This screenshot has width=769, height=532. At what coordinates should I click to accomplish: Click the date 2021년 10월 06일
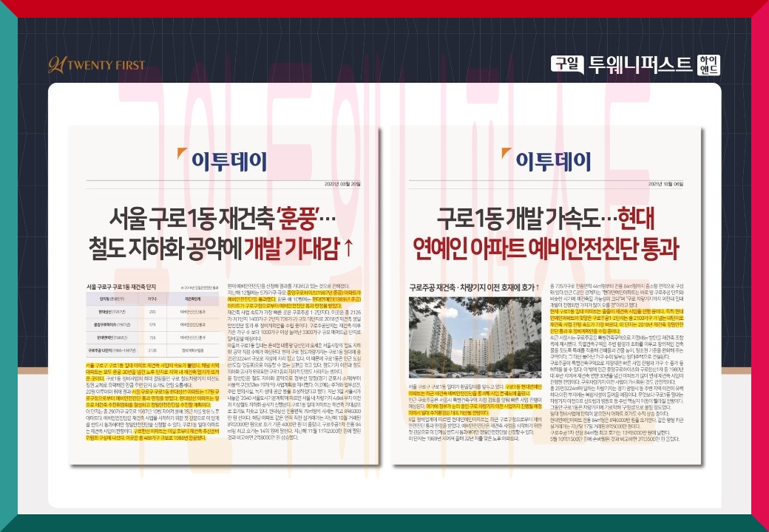[x=665, y=185]
